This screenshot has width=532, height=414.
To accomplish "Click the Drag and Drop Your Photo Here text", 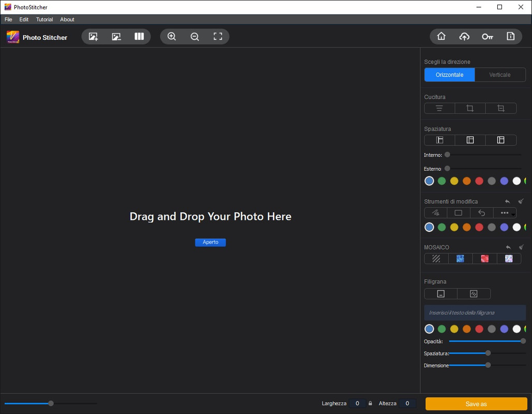I will pyautogui.click(x=210, y=216).
